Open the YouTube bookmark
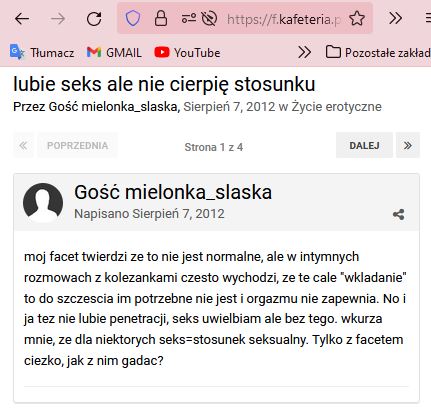This screenshot has width=431, height=414. (x=187, y=52)
